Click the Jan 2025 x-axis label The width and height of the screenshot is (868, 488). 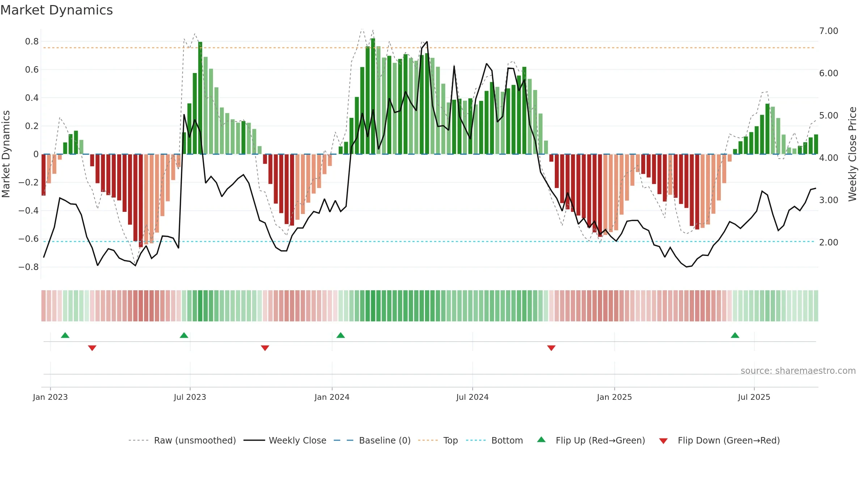(x=614, y=397)
